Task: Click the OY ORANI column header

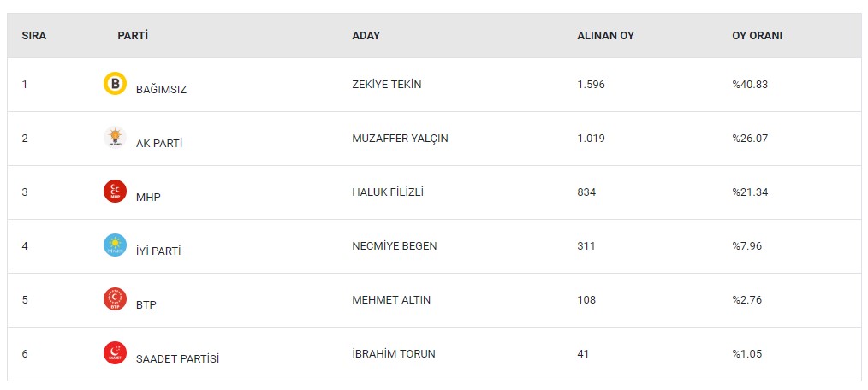Action: point(757,36)
